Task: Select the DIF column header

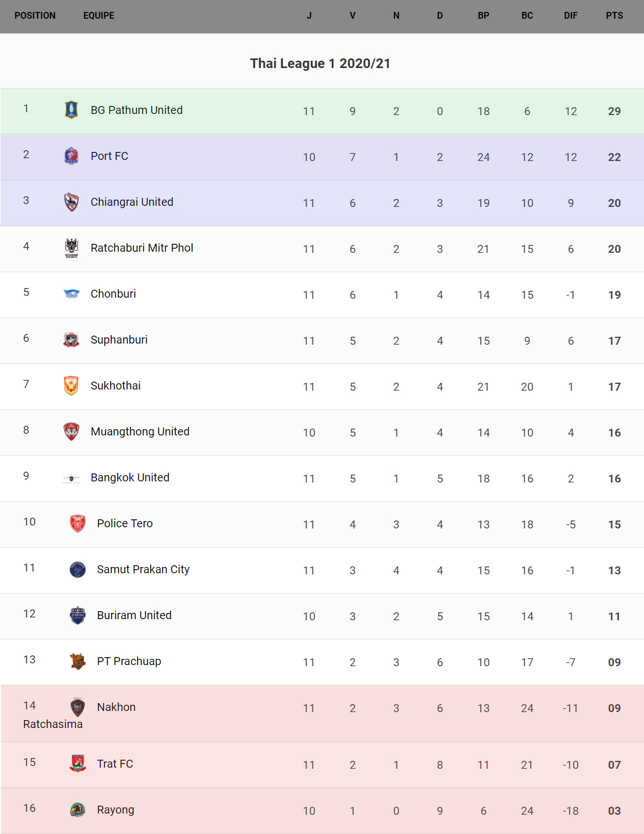Action: pos(571,16)
